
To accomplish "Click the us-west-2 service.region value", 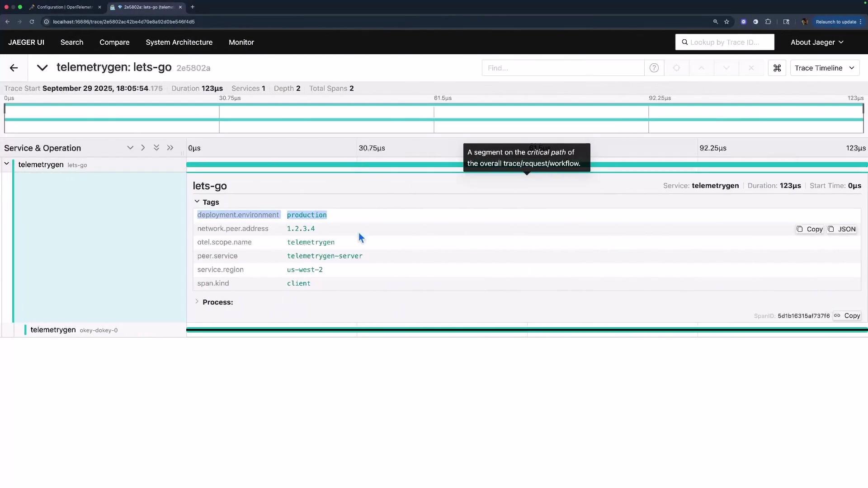I will coord(305,270).
